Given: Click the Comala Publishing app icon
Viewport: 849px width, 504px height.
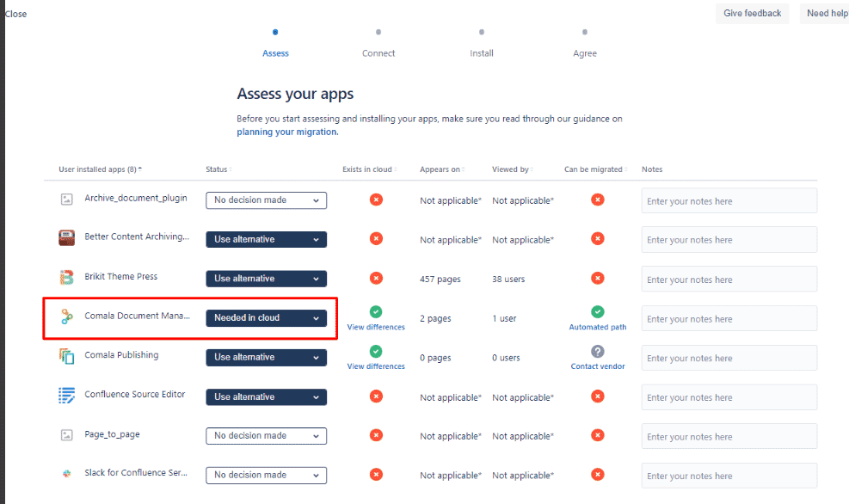Looking at the screenshot, I should (66, 356).
